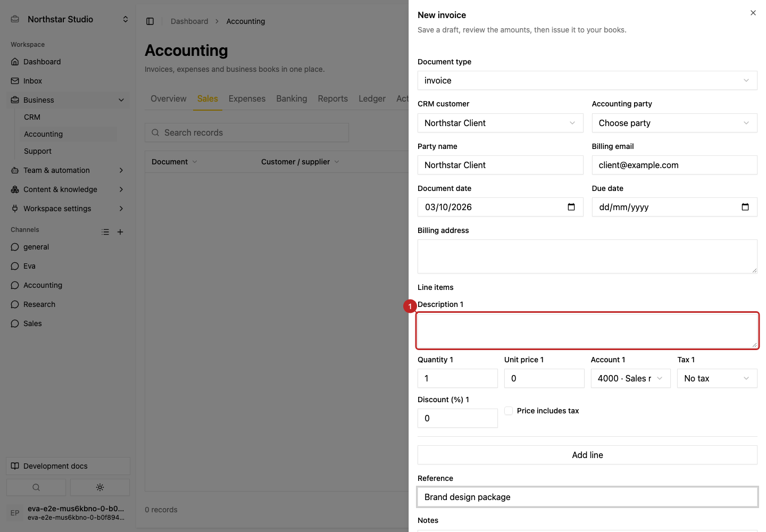This screenshot has height=532, width=766.
Task: Collapse the Business section chevron
Action: pos(121,100)
